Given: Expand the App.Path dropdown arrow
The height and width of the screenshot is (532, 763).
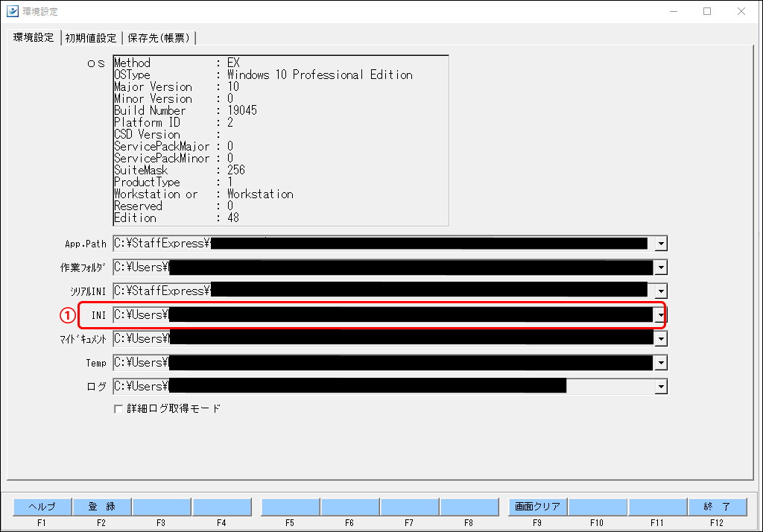Looking at the screenshot, I should (x=661, y=244).
